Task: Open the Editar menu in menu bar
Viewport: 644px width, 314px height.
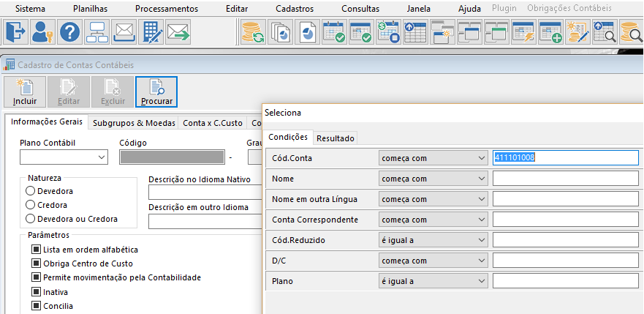Action: pos(237,9)
